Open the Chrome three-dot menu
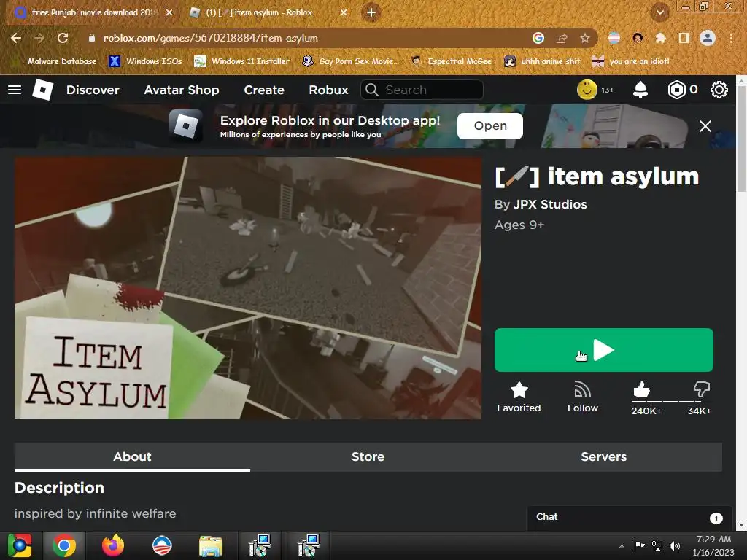Screen dimensions: 747x560 (731, 38)
